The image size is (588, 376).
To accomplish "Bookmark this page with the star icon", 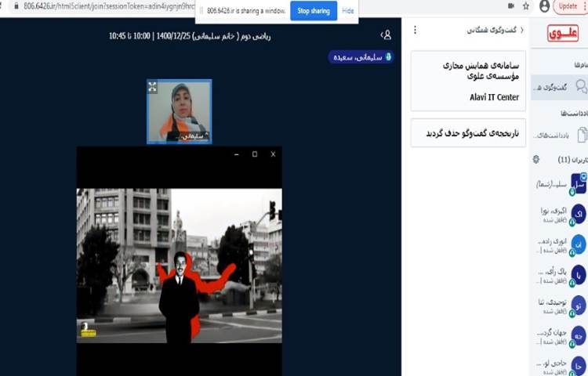I will (x=526, y=6).
